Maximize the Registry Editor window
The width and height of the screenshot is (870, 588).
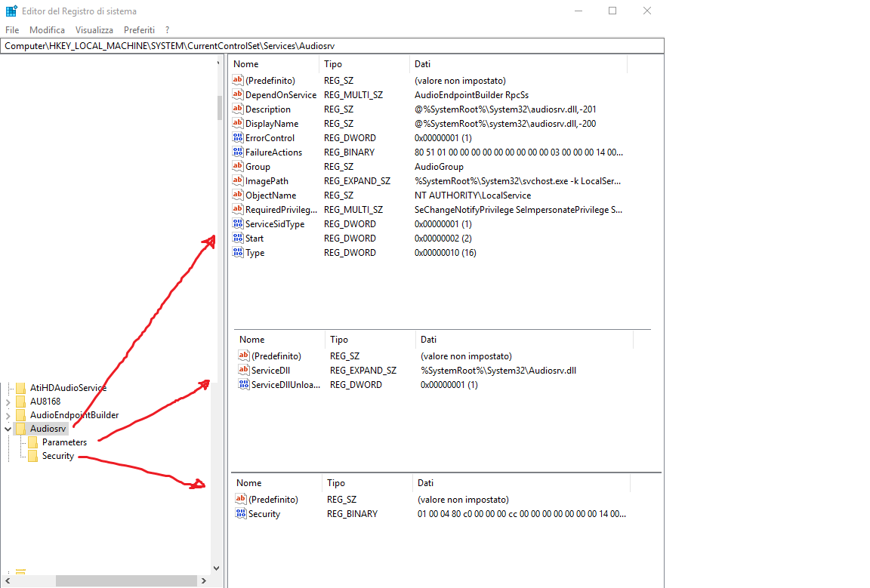[612, 11]
